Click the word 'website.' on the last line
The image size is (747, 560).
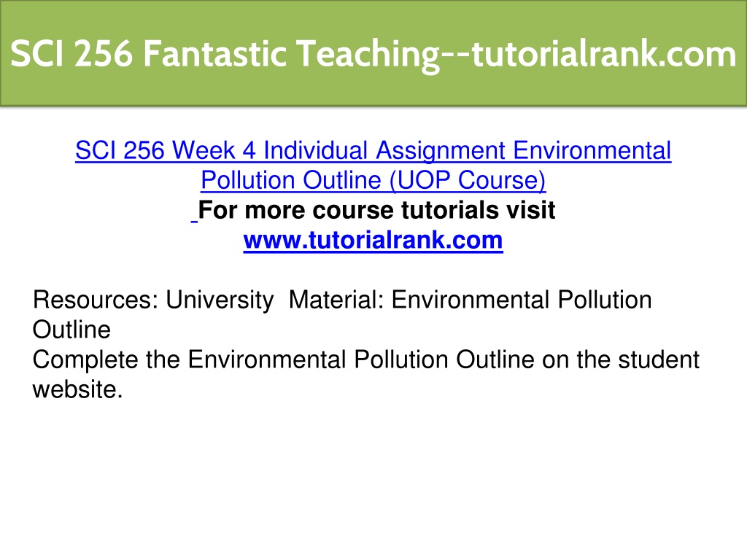point(77,389)
